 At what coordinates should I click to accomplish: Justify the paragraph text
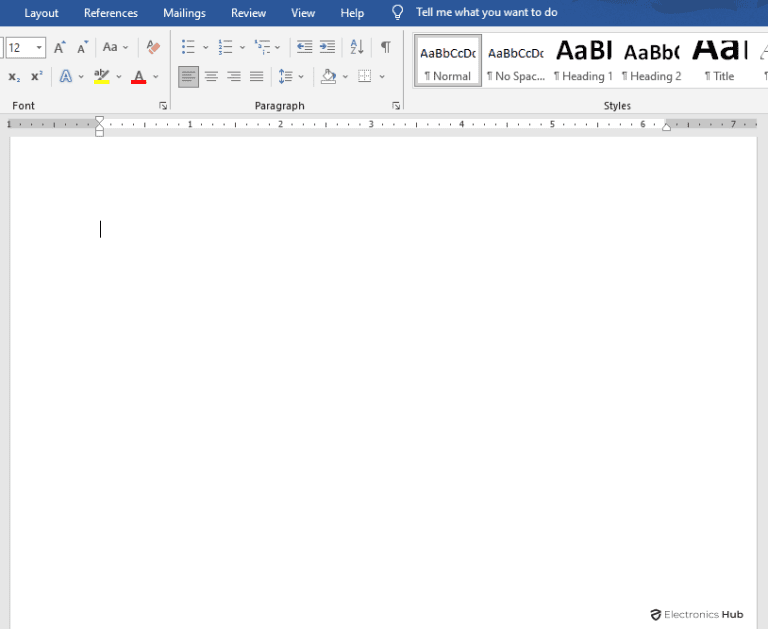(256, 76)
